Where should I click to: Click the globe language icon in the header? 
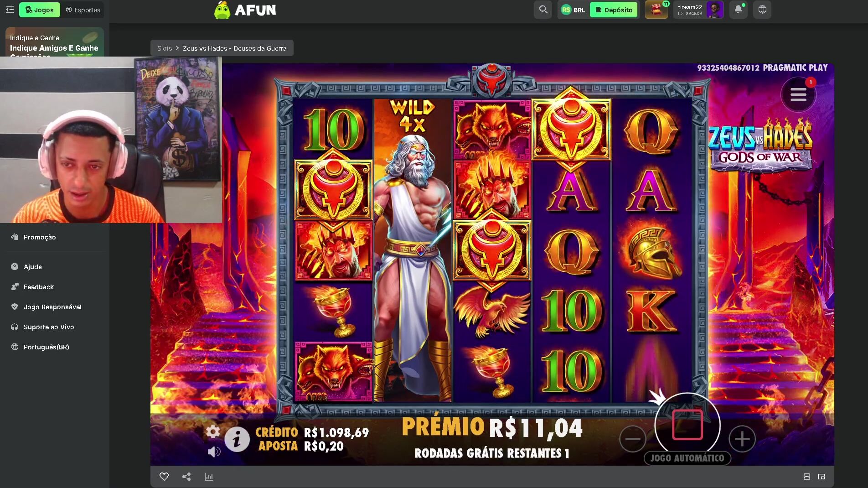762,10
